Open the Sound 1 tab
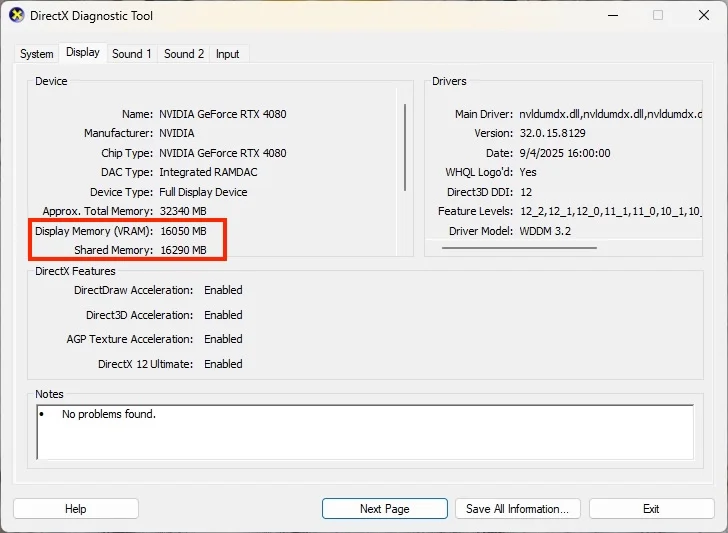The image size is (728, 533). (131, 54)
